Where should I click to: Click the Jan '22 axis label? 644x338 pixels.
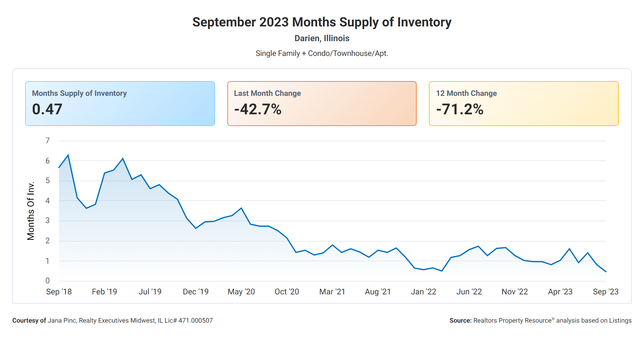(423, 292)
